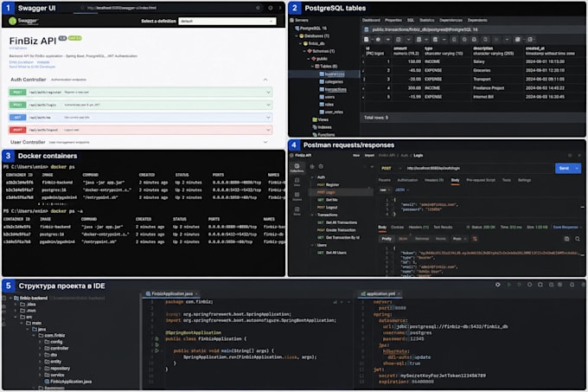
Task: Click the Import button in Postman
Action: pyautogui.click(x=369, y=156)
